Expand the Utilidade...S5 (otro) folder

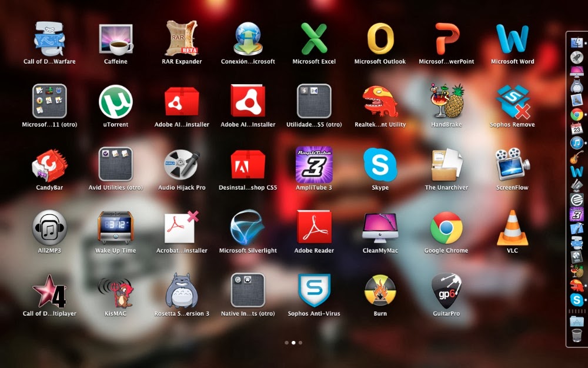(314, 102)
